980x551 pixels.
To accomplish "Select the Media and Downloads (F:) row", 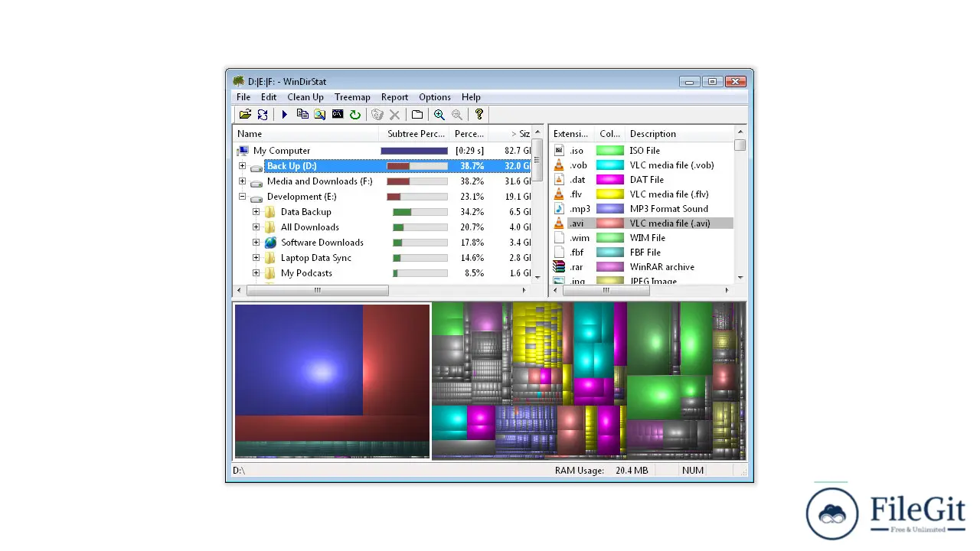I will point(382,181).
